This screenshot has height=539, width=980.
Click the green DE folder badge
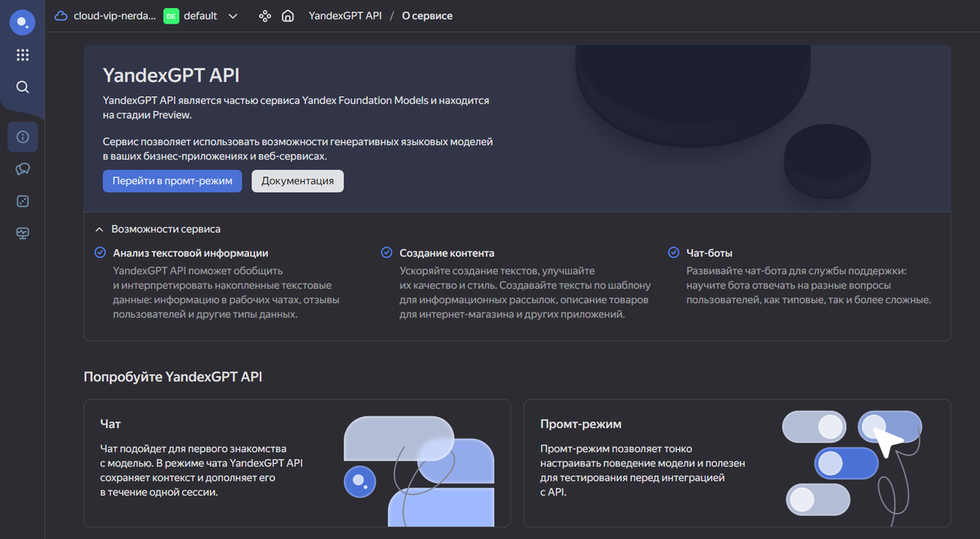pyautogui.click(x=171, y=16)
